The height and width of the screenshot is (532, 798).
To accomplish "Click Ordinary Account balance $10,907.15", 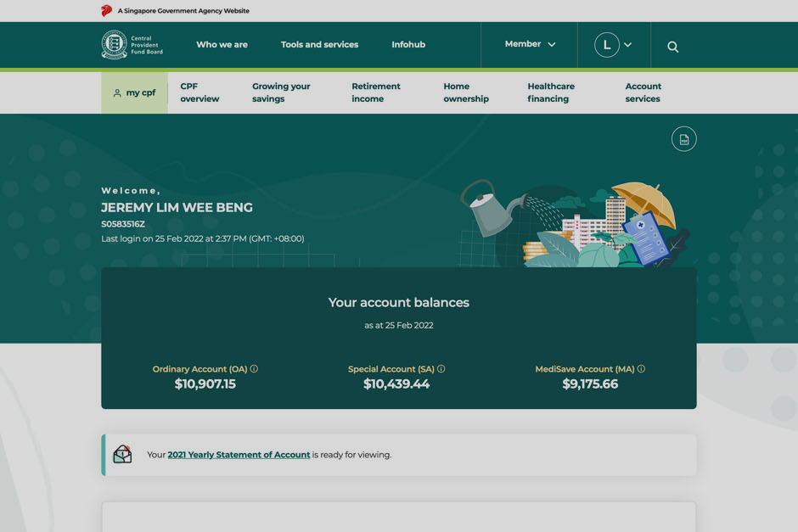I will (x=205, y=384).
